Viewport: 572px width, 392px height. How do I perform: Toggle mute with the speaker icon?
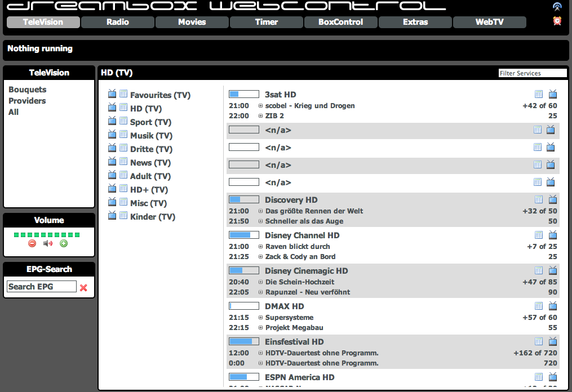coord(48,243)
